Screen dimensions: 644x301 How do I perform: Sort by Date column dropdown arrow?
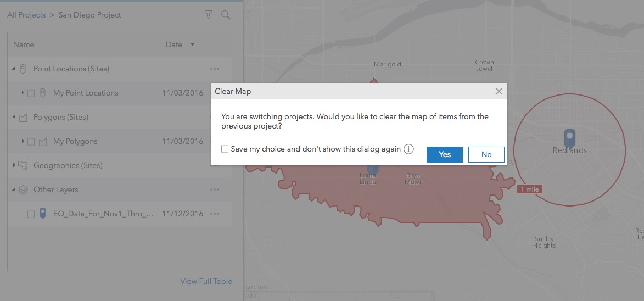pyautogui.click(x=192, y=44)
